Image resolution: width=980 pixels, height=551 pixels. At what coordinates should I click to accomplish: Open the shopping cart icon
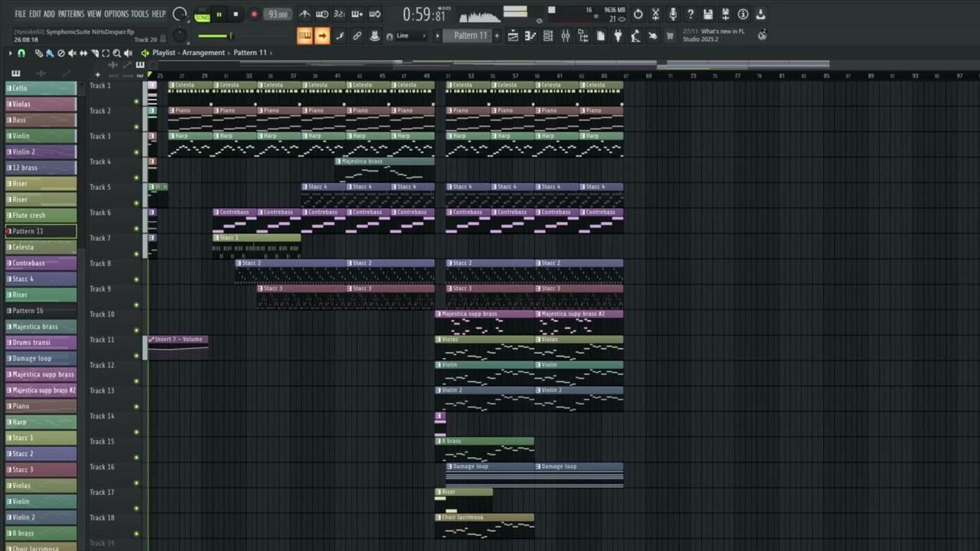pyautogui.click(x=670, y=36)
